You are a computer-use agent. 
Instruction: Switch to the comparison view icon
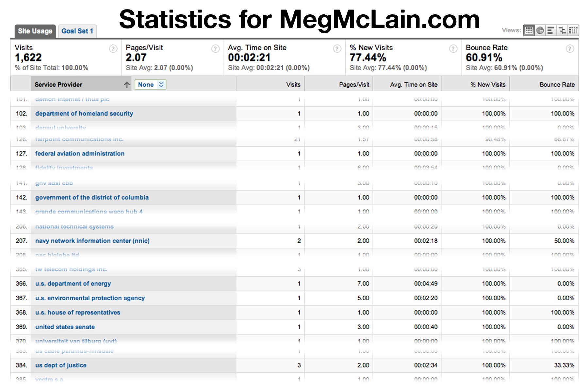pyautogui.click(x=562, y=30)
